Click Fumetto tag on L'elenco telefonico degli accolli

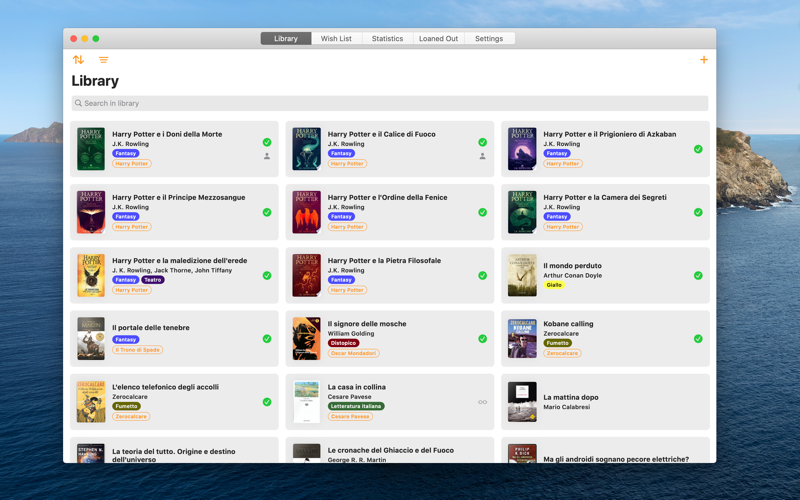pyautogui.click(x=127, y=406)
